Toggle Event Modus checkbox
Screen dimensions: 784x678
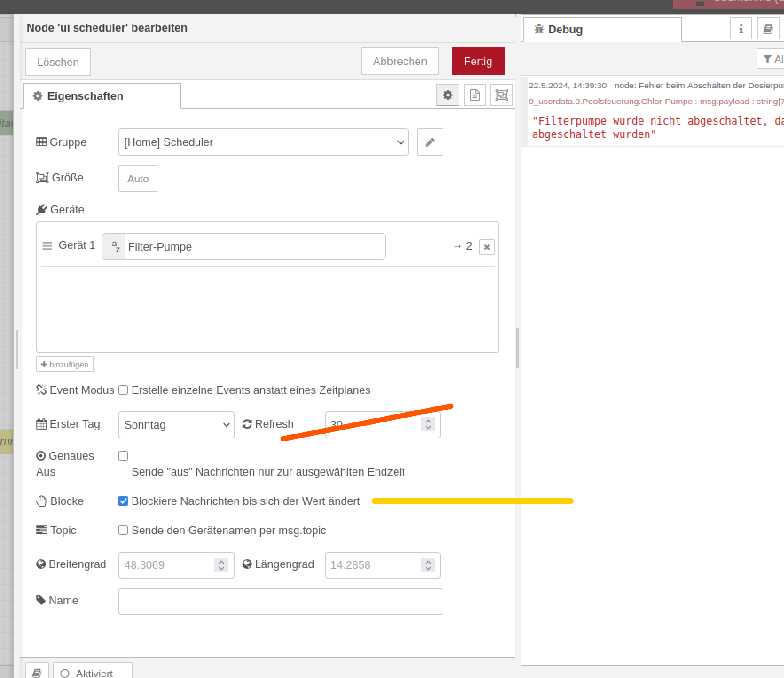pyautogui.click(x=123, y=390)
